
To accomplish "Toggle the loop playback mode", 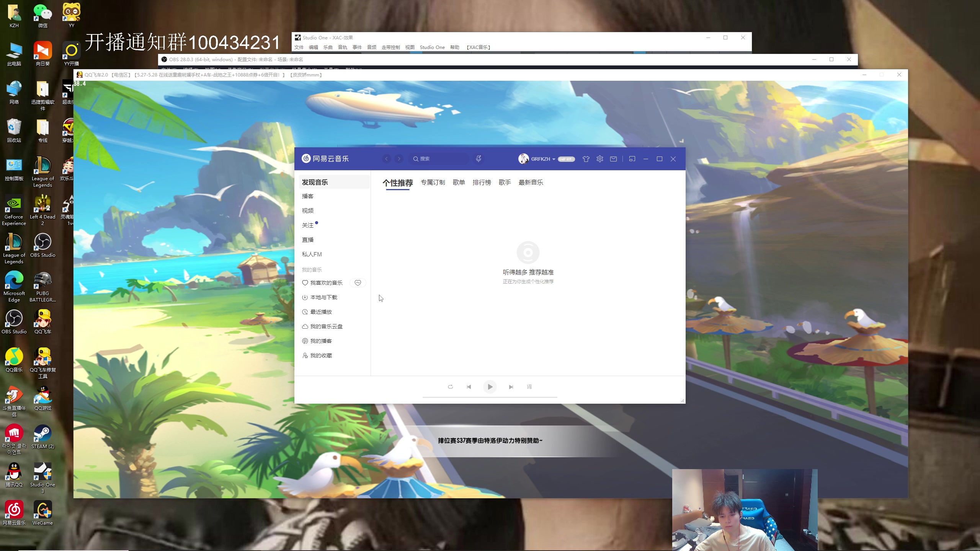I will coord(450,387).
